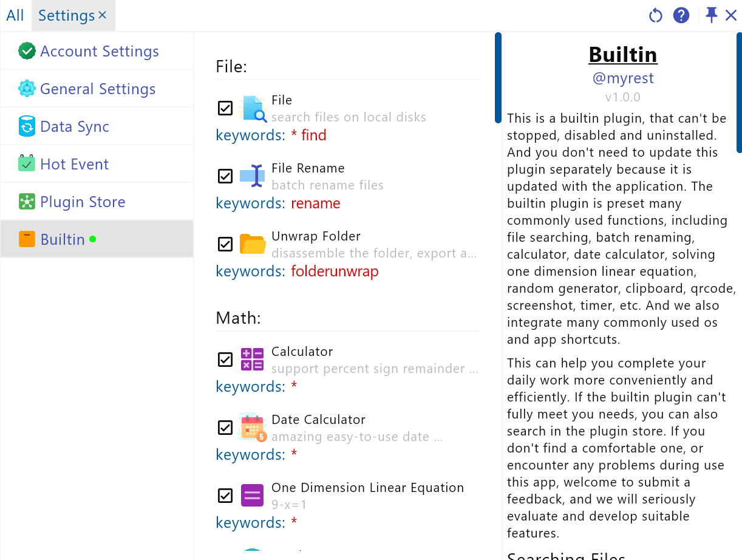The image size is (742, 560).
Task: Toggle the File Rename checkbox
Action: [225, 176]
